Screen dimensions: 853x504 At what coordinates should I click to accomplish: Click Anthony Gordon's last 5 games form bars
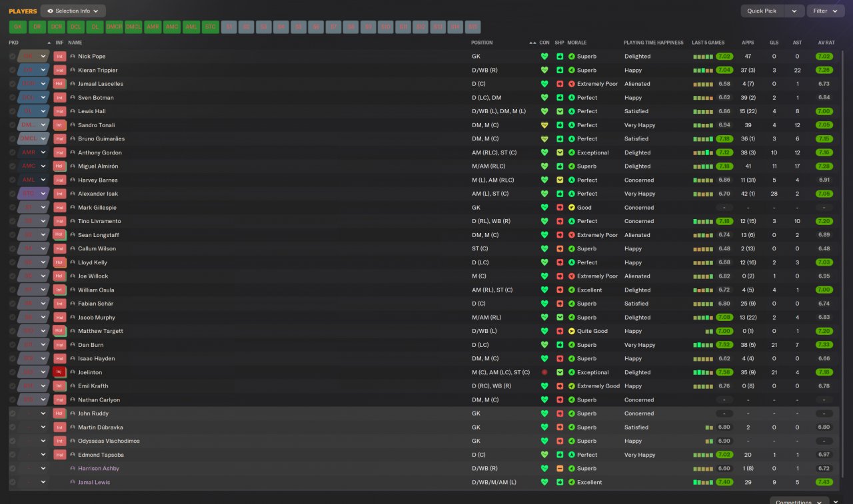click(703, 152)
